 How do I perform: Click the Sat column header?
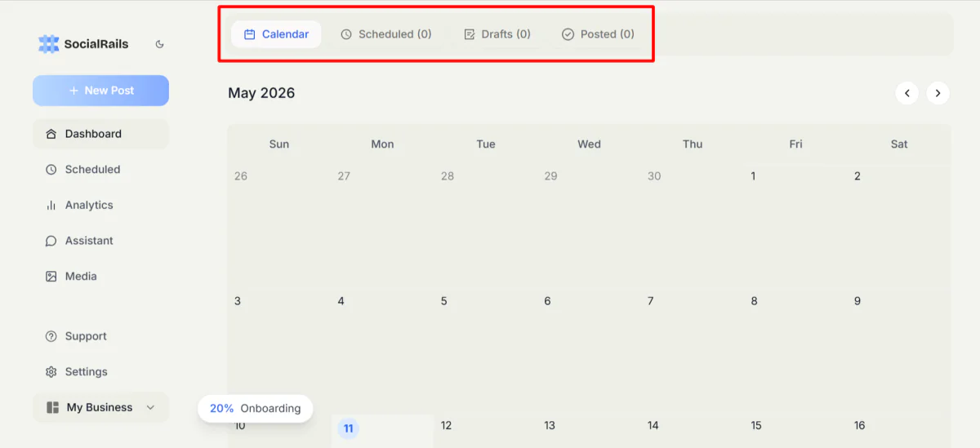click(899, 144)
